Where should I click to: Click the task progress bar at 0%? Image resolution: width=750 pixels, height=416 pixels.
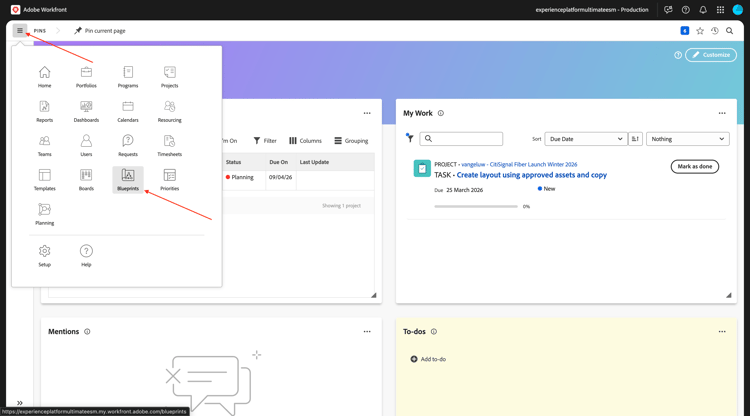click(x=476, y=207)
